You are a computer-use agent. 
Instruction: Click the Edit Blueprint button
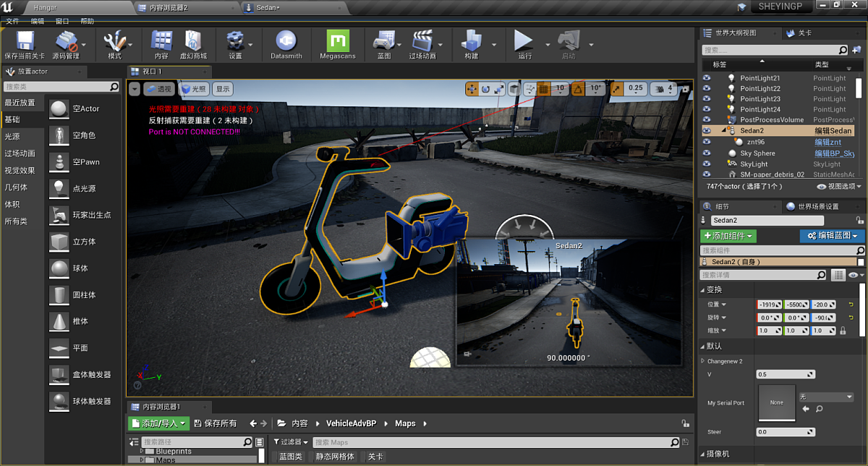click(832, 236)
